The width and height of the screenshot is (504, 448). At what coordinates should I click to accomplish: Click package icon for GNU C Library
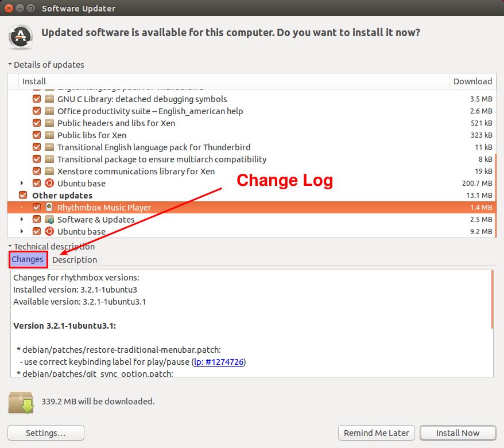(x=49, y=99)
